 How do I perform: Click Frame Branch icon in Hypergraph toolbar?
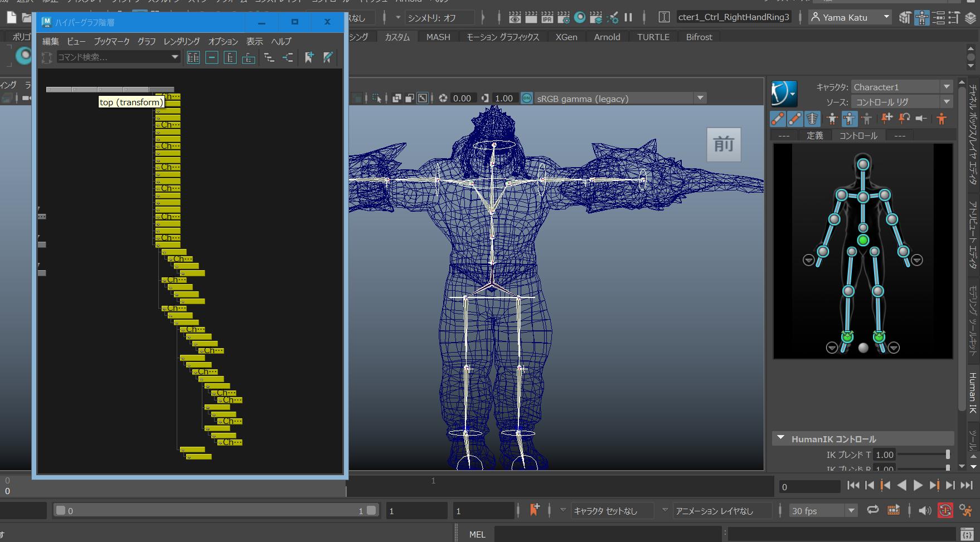click(x=249, y=57)
